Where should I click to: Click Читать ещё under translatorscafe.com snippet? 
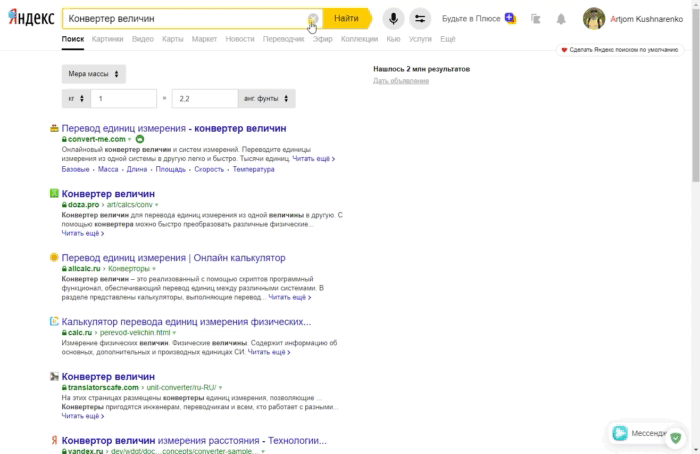[x=83, y=416]
